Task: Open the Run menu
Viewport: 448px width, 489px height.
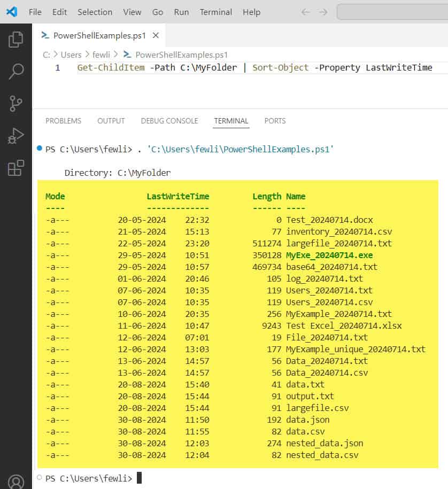Action: [x=181, y=12]
